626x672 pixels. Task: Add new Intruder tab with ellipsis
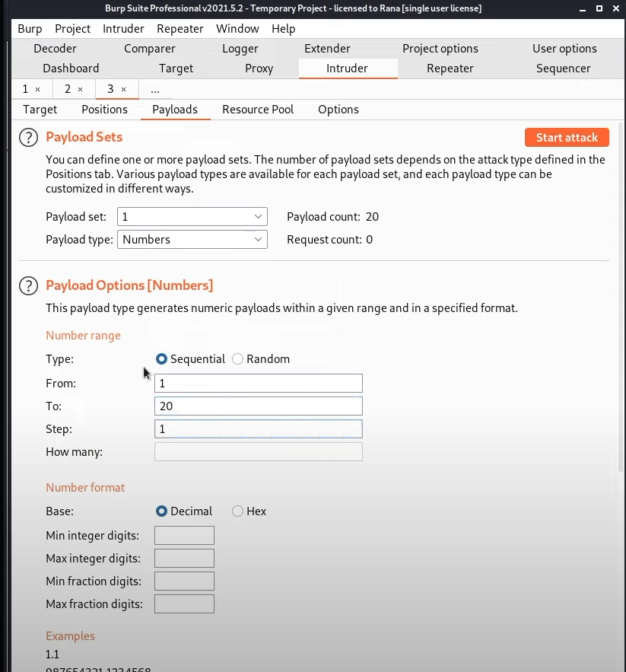pos(155,90)
